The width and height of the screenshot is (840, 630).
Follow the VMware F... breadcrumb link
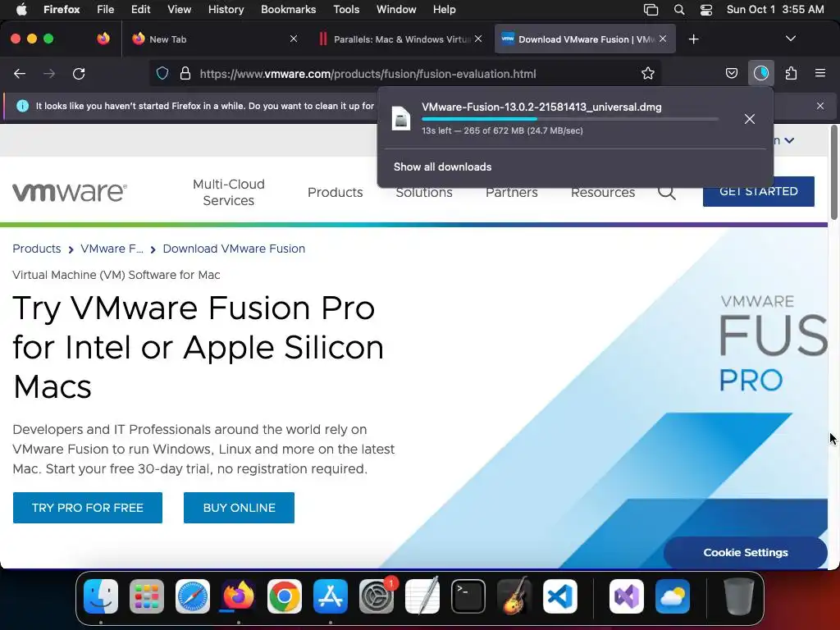click(x=112, y=249)
